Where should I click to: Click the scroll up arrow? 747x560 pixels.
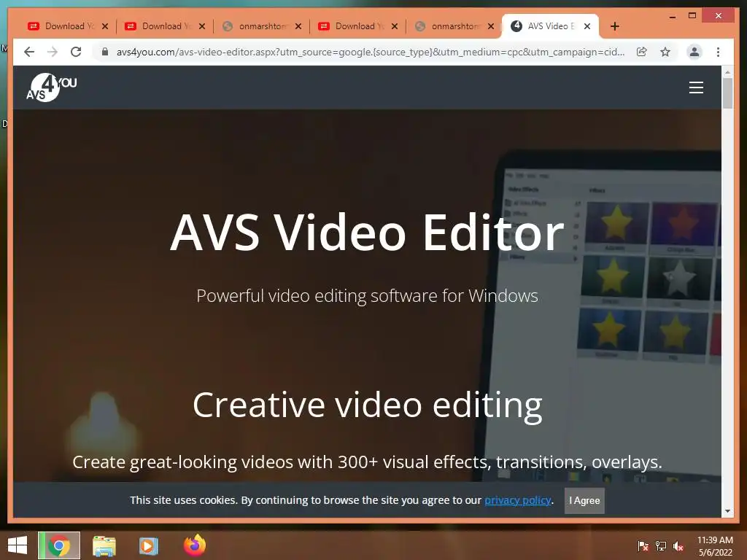tap(727, 72)
